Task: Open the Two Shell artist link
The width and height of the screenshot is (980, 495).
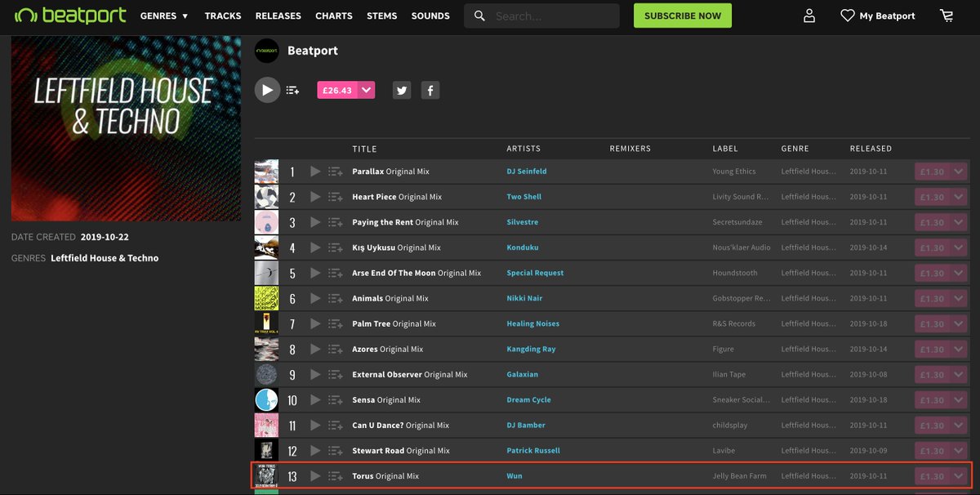Action: [523, 197]
